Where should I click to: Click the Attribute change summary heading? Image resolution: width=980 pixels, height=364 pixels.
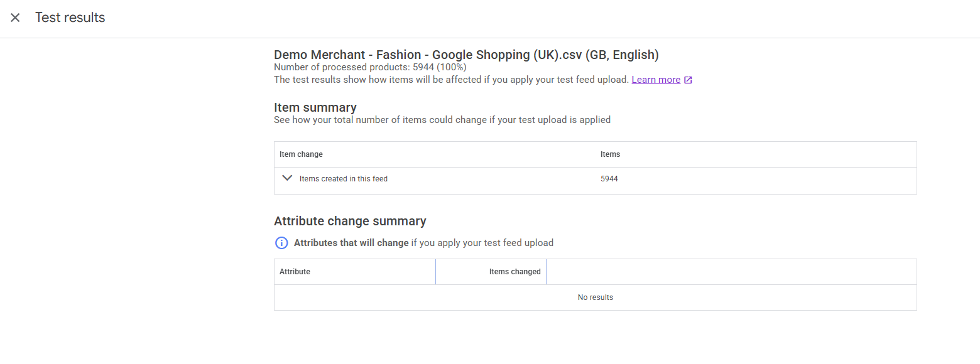click(x=350, y=221)
